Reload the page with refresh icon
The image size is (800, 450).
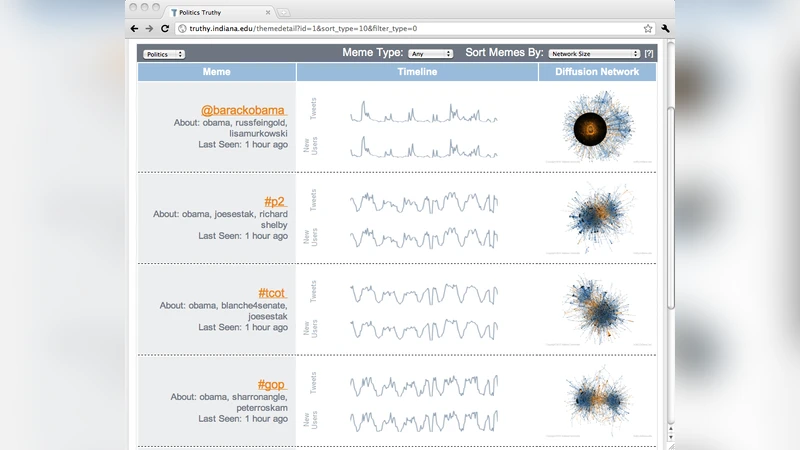[165, 29]
